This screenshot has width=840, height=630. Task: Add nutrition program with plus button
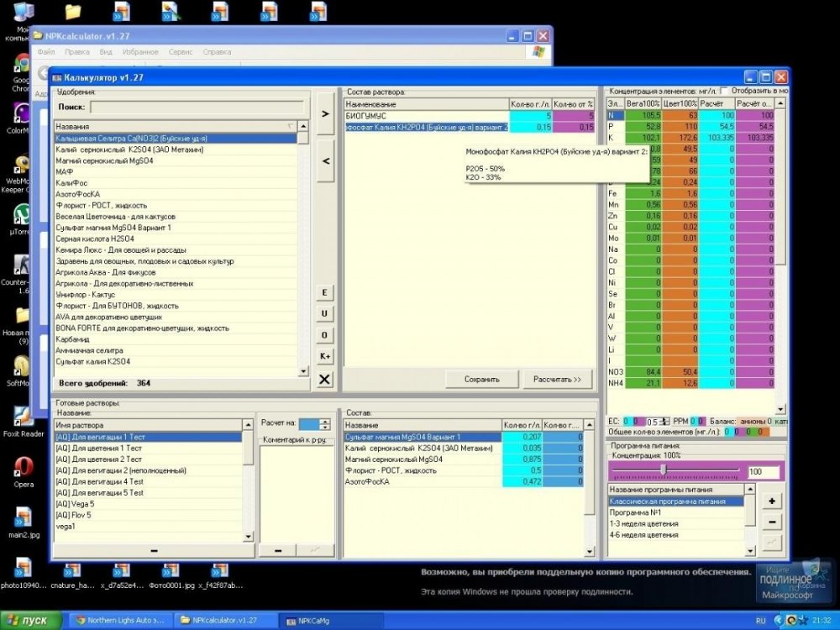tap(772, 501)
